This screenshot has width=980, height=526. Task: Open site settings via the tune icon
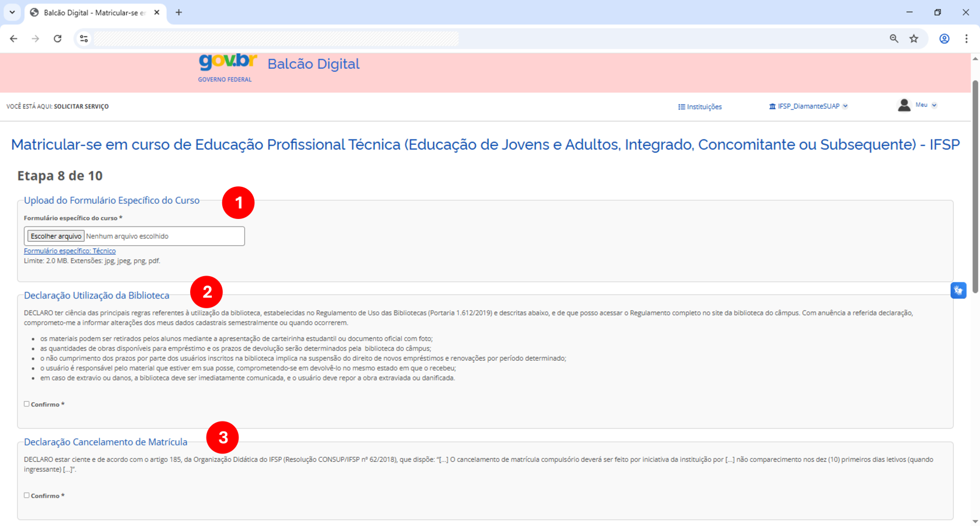(x=83, y=39)
